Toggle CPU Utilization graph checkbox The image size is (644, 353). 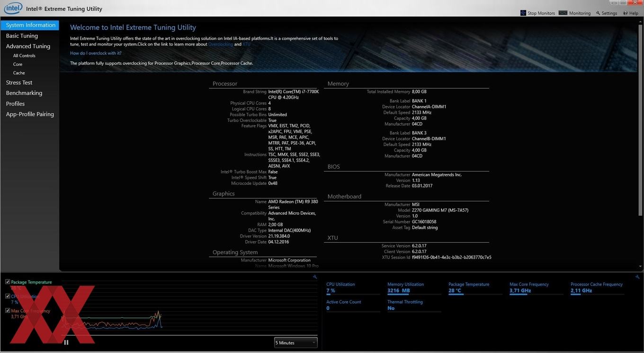pos(8,296)
